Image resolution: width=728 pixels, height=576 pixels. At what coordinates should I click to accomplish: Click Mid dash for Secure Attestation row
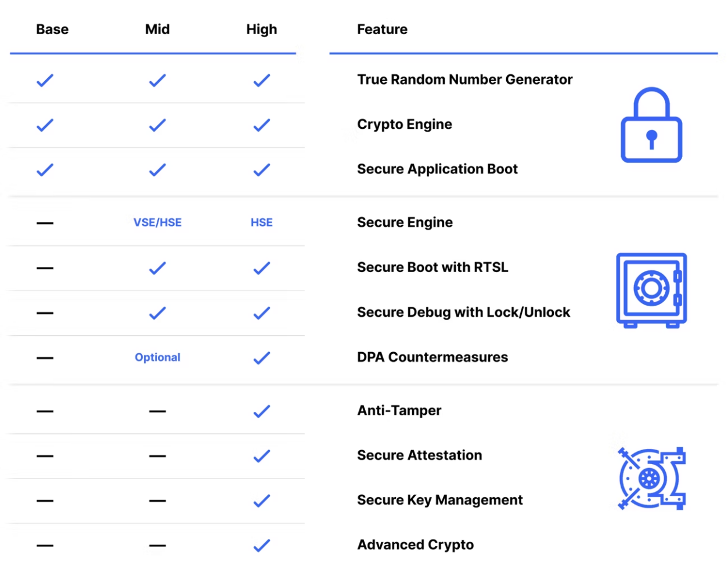point(157,456)
